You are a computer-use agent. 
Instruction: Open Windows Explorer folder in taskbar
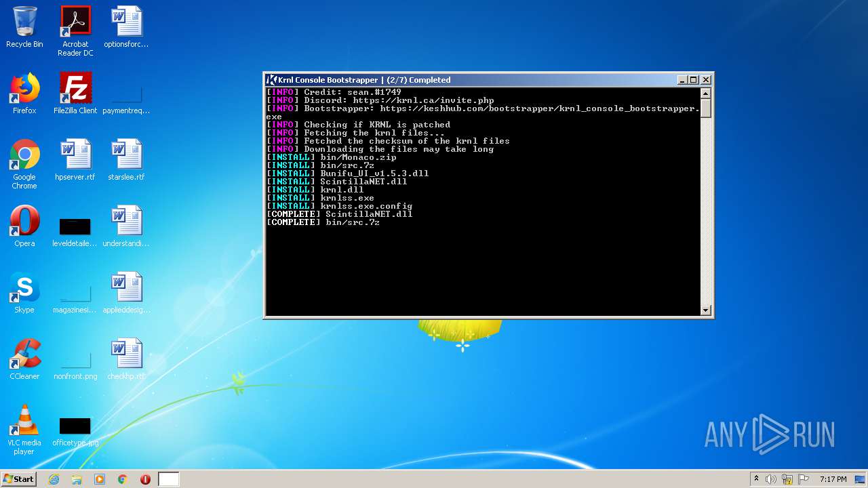coord(77,479)
